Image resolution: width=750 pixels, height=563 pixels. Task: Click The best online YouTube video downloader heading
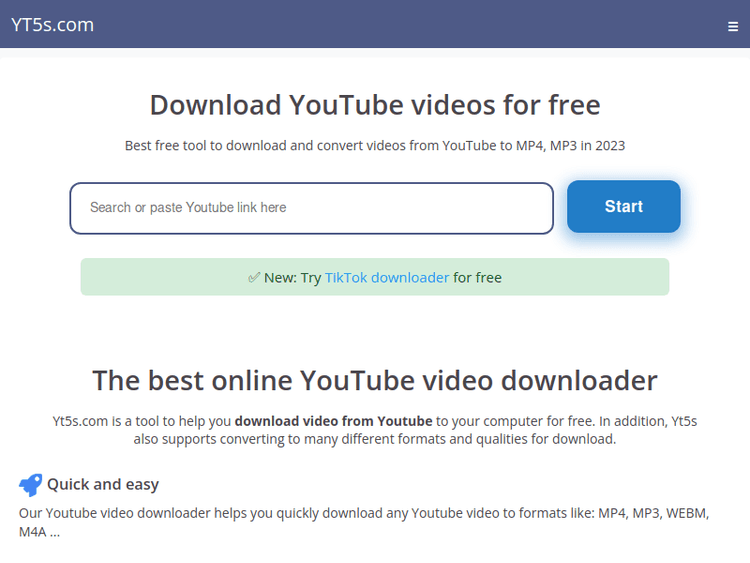click(x=375, y=381)
